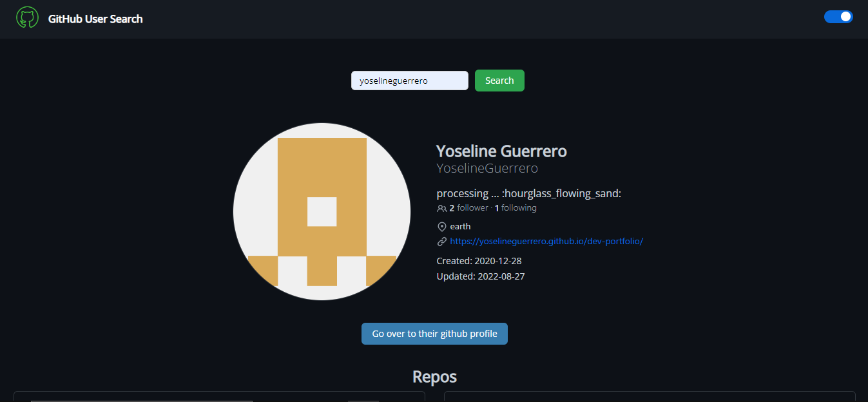The height and width of the screenshot is (402, 868).
Task: Toggle the dark mode switch
Action: pyautogui.click(x=838, y=17)
